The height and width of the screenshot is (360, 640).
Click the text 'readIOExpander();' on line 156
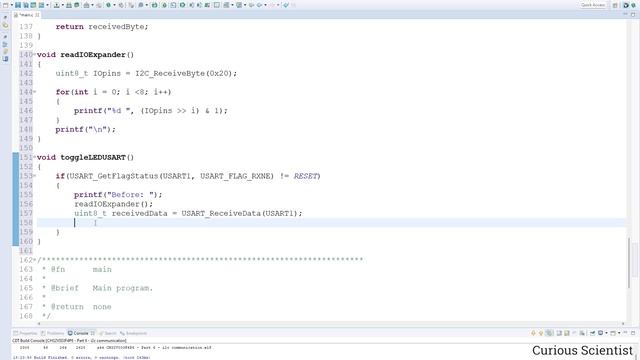pos(113,204)
